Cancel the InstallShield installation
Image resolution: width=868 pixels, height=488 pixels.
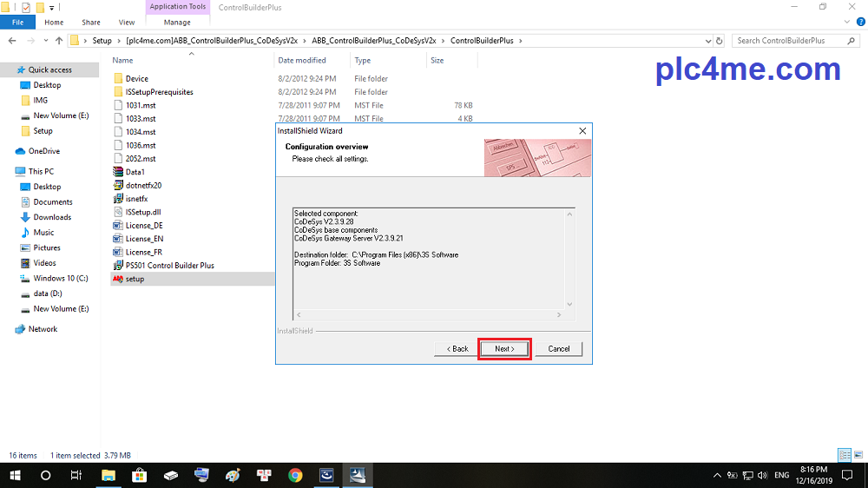pyautogui.click(x=558, y=348)
